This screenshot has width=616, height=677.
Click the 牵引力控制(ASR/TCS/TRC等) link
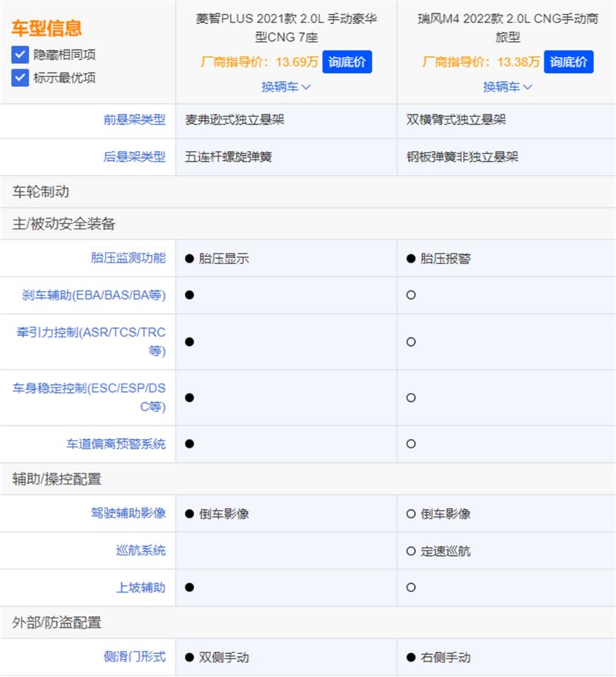(91, 341)
